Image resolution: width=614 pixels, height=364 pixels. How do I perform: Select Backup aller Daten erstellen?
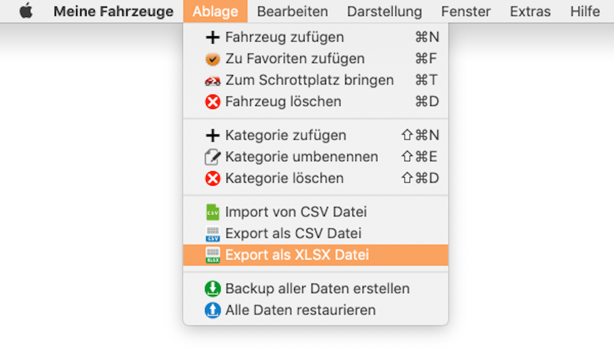(317, 289)
